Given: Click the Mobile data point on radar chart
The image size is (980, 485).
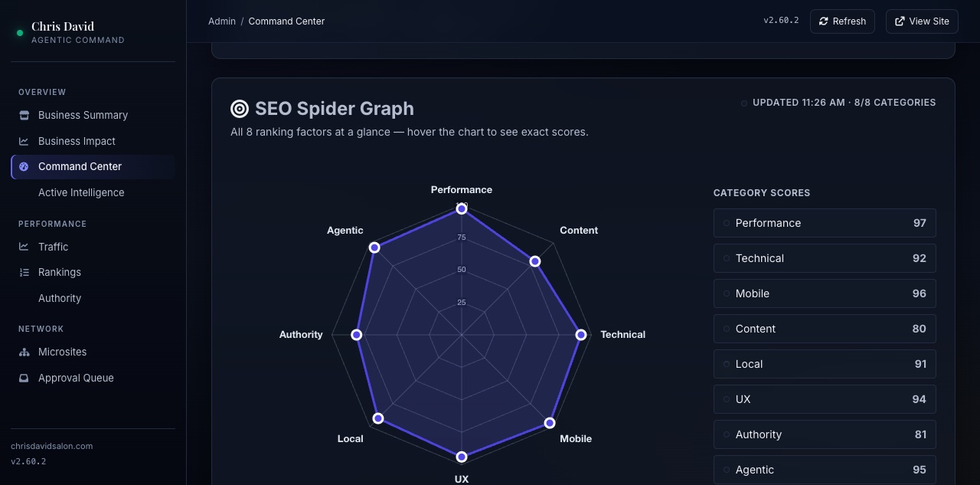Looking at the screenshot, I should (x=550, y=423).
